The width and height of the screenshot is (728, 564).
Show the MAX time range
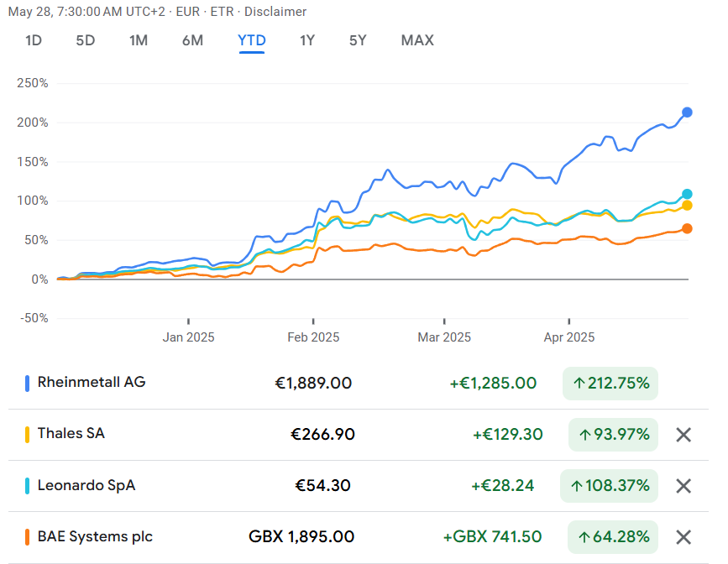tap(417, 40)
